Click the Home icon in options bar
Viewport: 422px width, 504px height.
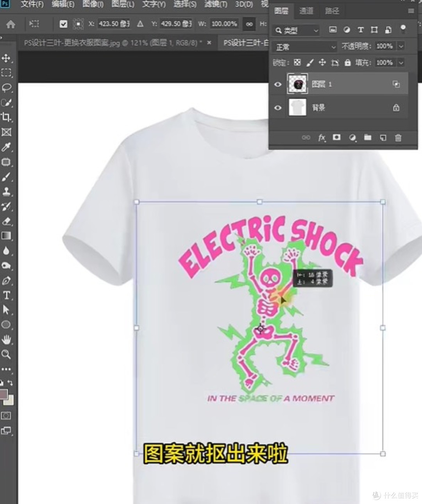coord(11,24)
